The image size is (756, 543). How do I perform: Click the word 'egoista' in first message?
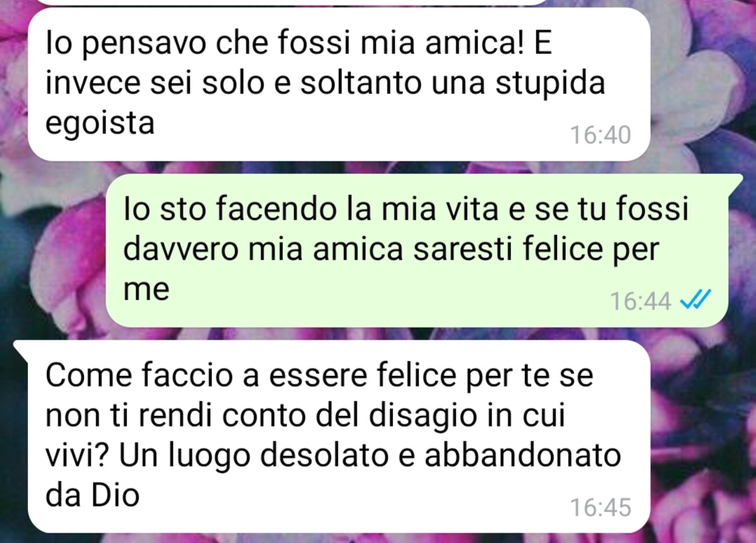(100, 123)
